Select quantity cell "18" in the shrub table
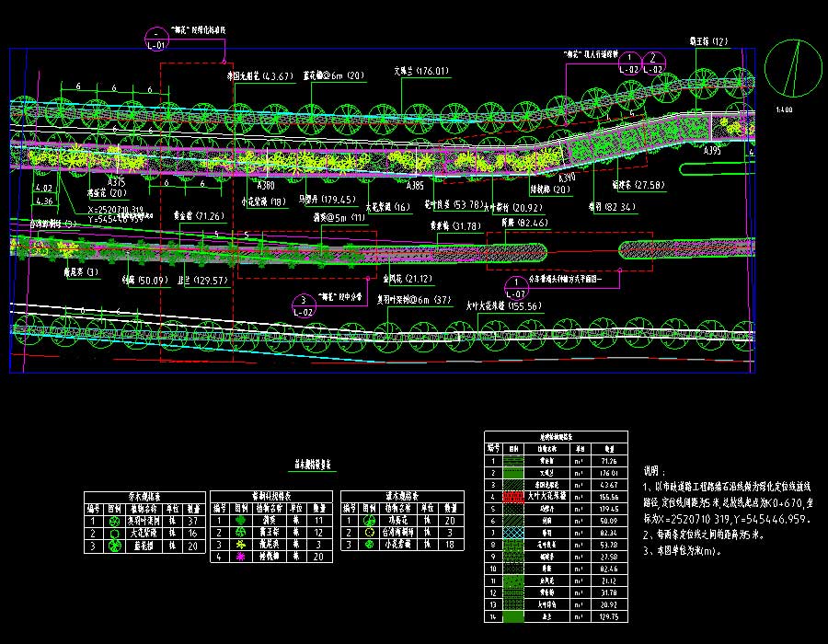Screen dimensions: 828x644 450,545
